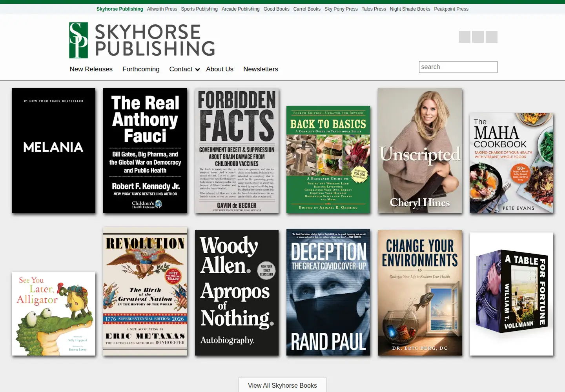Open the Forbidden Facts book cover

coord(237,151)
